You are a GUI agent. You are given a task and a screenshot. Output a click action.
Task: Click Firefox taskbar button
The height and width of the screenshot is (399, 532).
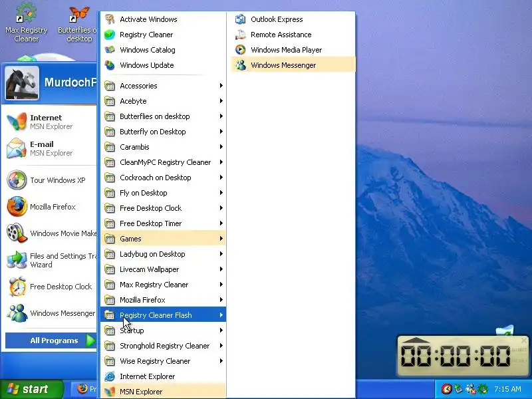click(85, 389)
